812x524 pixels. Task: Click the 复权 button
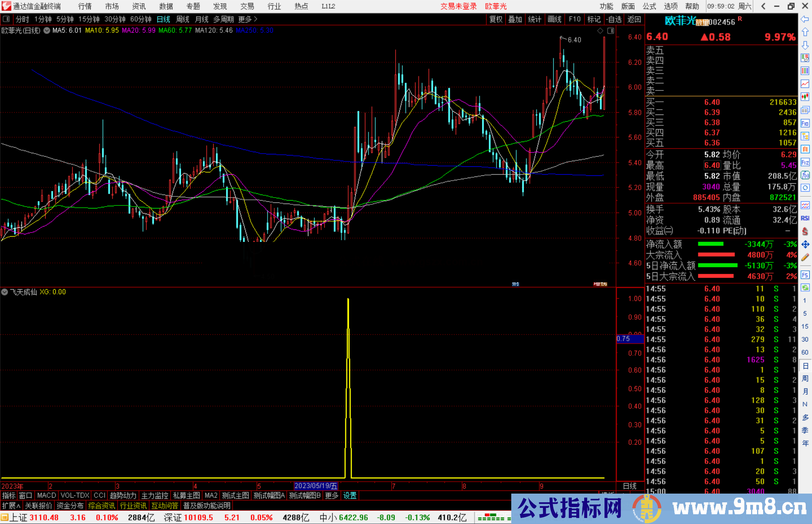click(495, 19)
